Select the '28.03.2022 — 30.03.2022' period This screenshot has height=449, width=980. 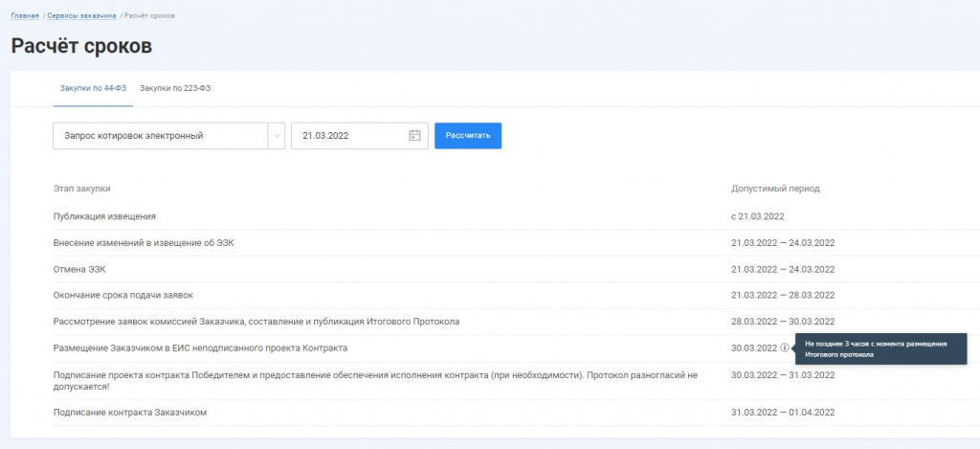783,322
